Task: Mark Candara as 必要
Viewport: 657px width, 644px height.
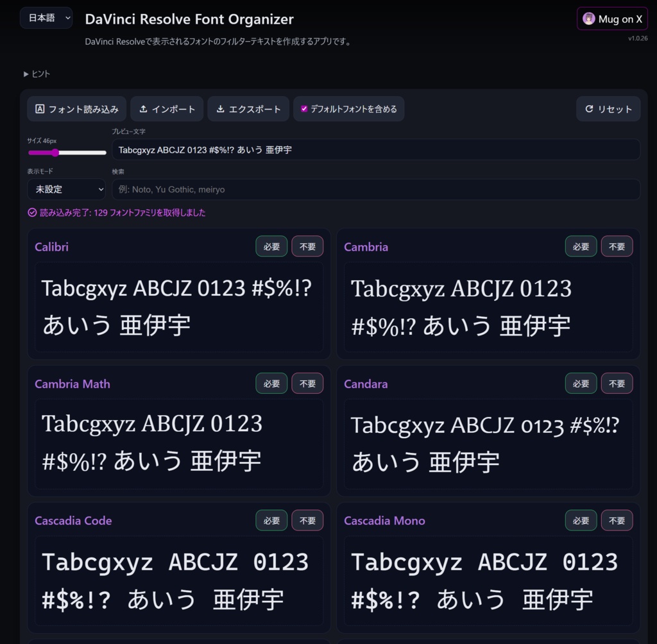Action: (581, 384)
